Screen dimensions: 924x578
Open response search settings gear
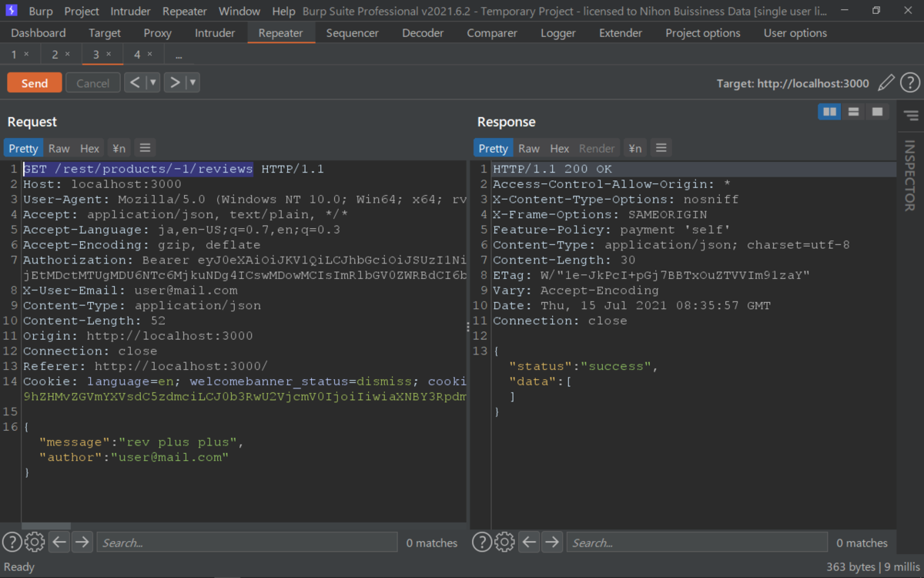pyautogui.click(x=504, y=542)
